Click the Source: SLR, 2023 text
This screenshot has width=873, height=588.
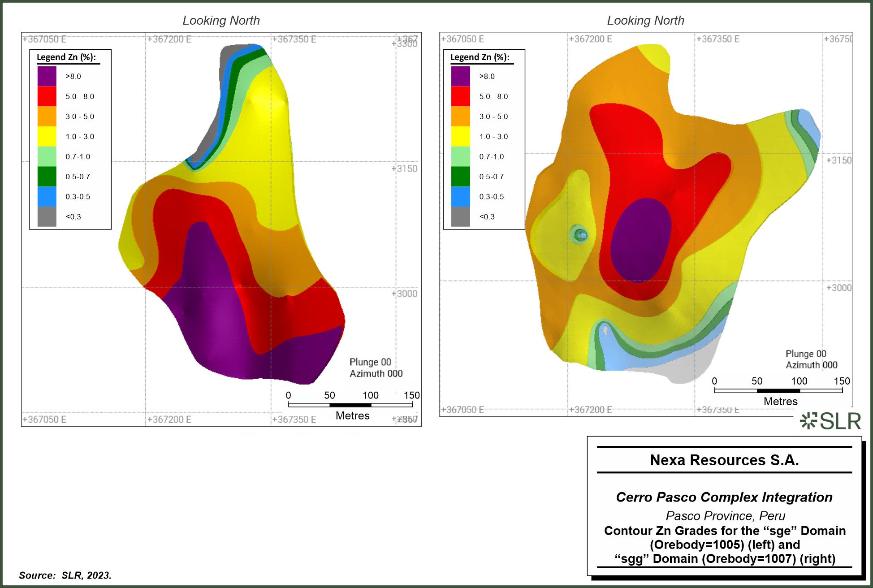click(x=65, y=575)
